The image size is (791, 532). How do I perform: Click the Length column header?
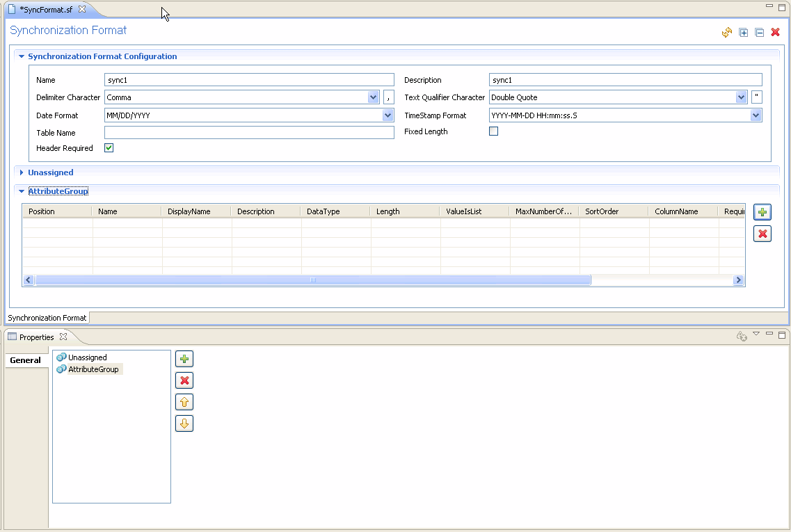(x=405, y=211)
